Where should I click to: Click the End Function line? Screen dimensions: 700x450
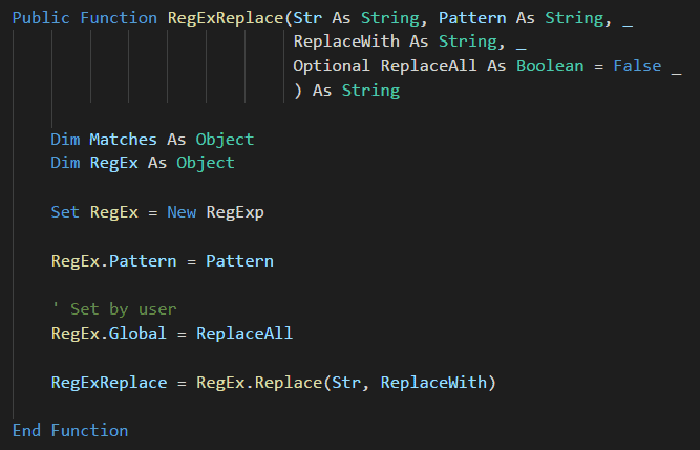point(71,430)
